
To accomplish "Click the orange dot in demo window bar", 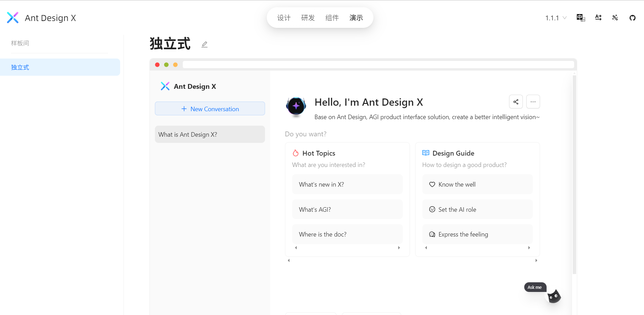I will 175,65.
